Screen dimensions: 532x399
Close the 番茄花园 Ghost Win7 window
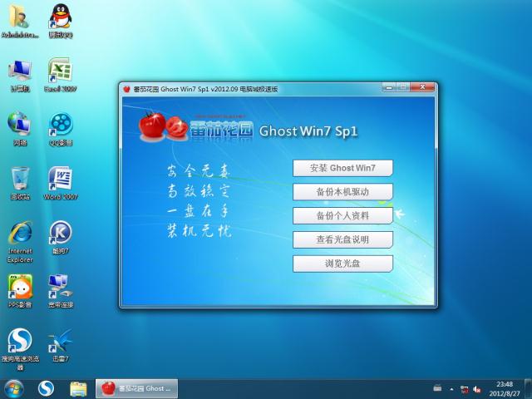422,87
